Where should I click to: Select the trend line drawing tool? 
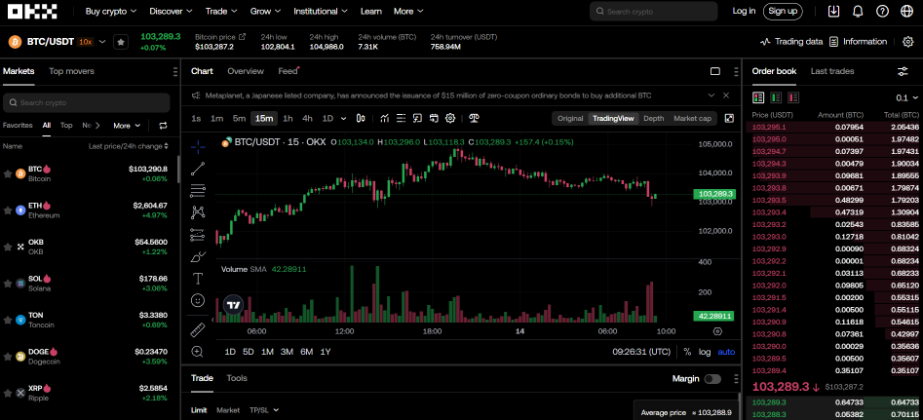(198, 167)
